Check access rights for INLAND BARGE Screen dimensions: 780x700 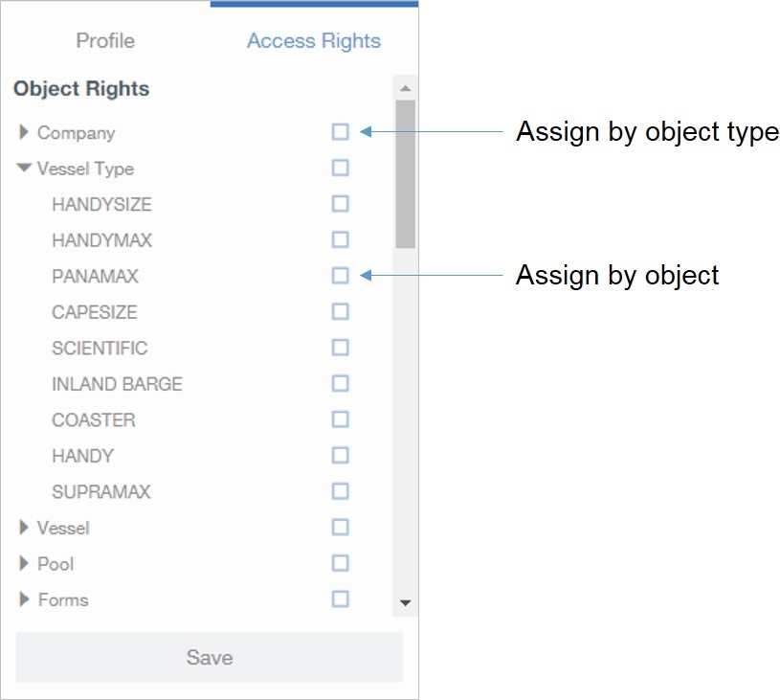pos(340,384)
